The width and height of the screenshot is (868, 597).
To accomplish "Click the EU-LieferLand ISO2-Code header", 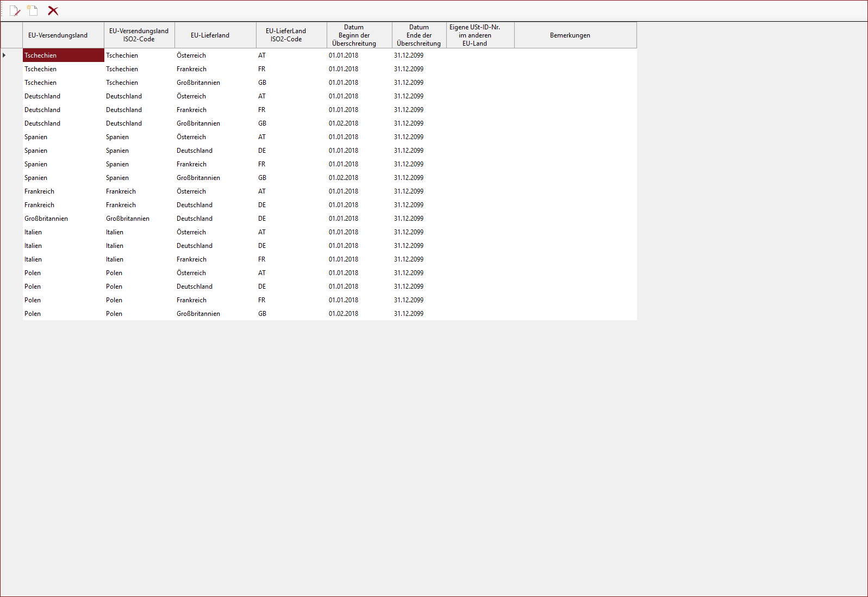I will pos(286,35).
